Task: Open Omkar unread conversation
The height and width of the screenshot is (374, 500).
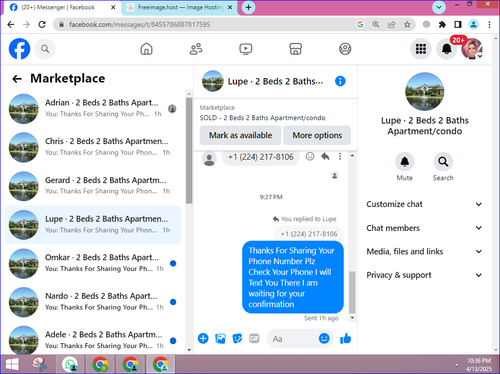Action: tap(93, 263)
